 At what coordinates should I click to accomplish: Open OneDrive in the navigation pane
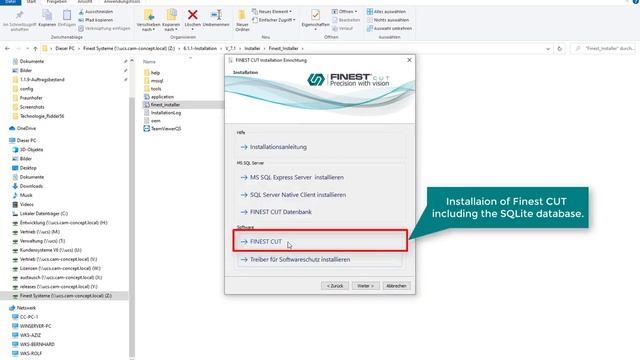coord(22,128)
